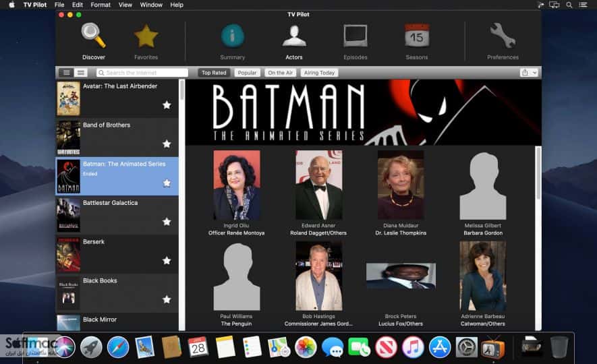Open the TV Pilot application menu
The width and height of the screenshot is (597, 364).
coord(35,5)
